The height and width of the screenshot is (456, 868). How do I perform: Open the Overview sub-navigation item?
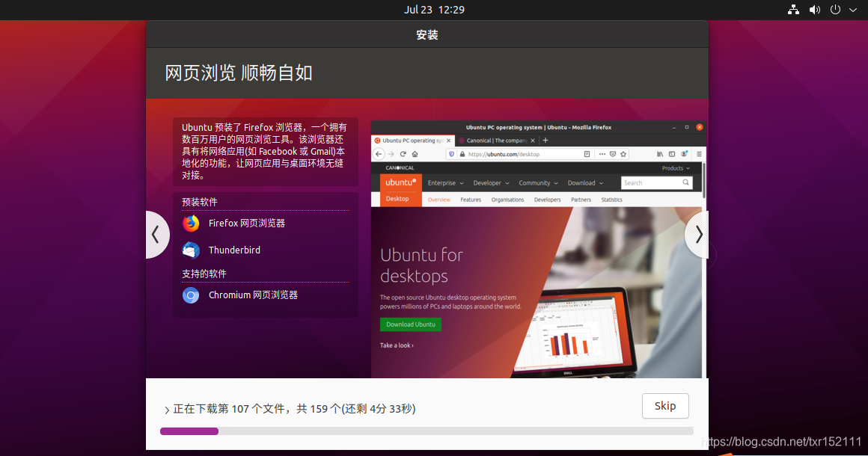pyautogui.click(x=439, y=200)
